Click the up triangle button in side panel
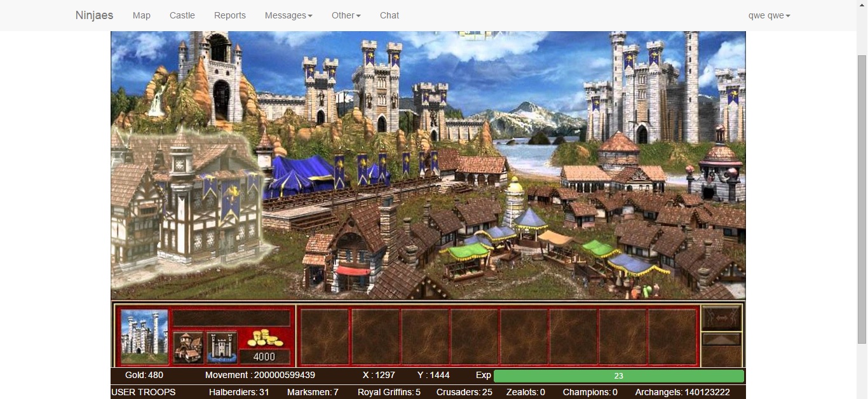Screen dimensions: 868x399 [x=721, y=339]
